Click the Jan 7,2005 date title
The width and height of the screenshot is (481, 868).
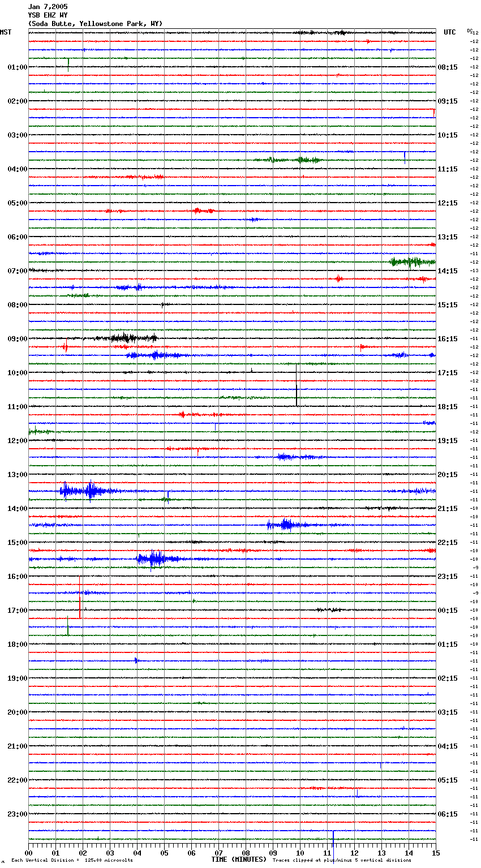pos(48,7)
